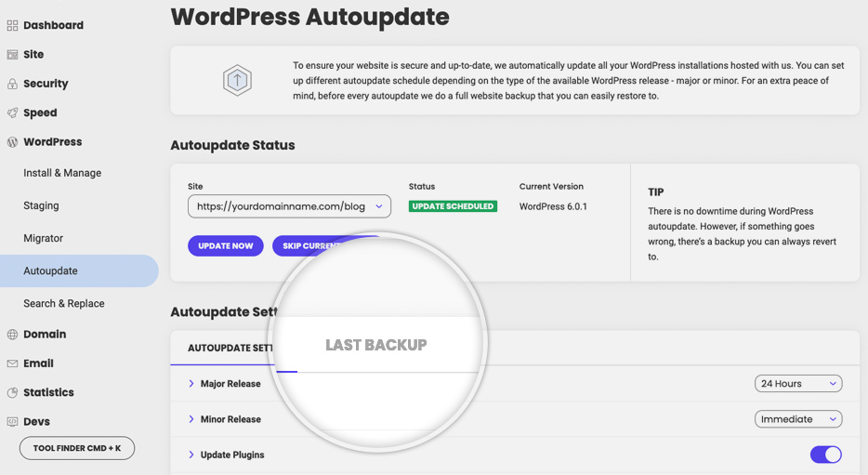The height and width of the screenshot is (475, 868).
Task: Select the Email envelope icon
Action: coord(12,363)
